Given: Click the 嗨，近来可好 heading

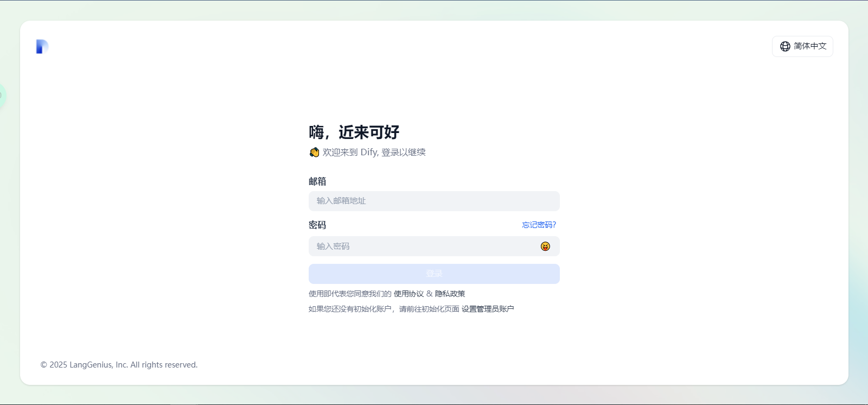Looking at the screenshot, I should pos(354,132).
